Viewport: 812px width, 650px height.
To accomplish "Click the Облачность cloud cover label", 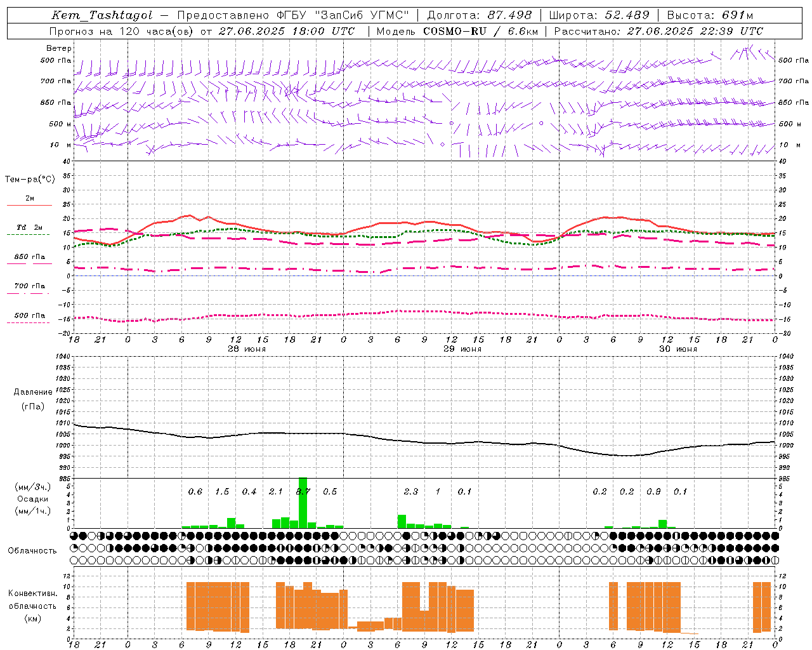I will [x=32, y=551].
